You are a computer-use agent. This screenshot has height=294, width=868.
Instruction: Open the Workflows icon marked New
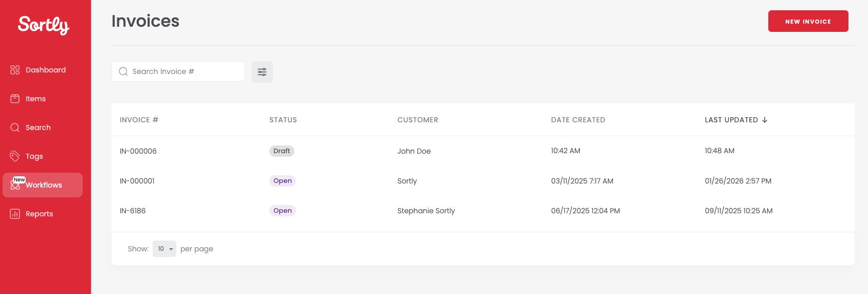click(x=15, y=185)
